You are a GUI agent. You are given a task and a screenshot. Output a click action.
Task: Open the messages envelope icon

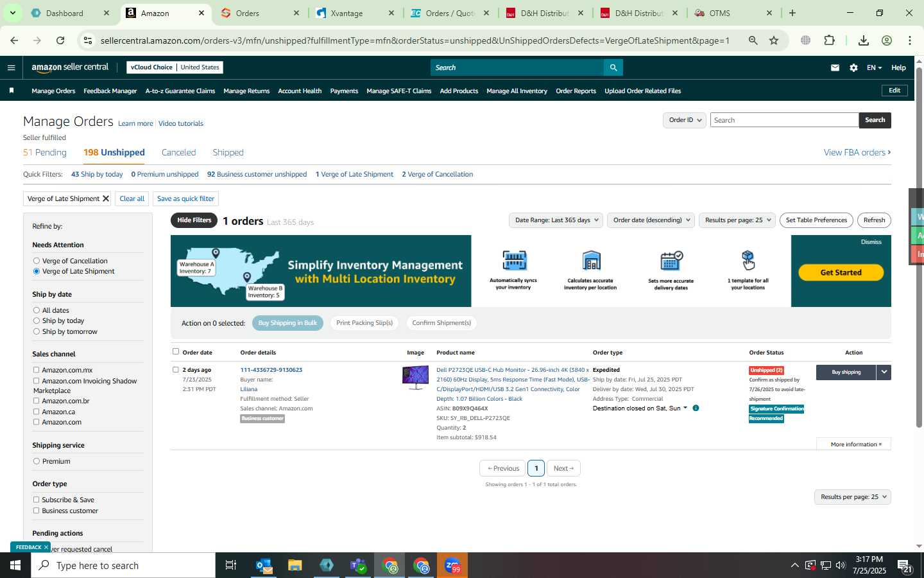tap(835, 67)
